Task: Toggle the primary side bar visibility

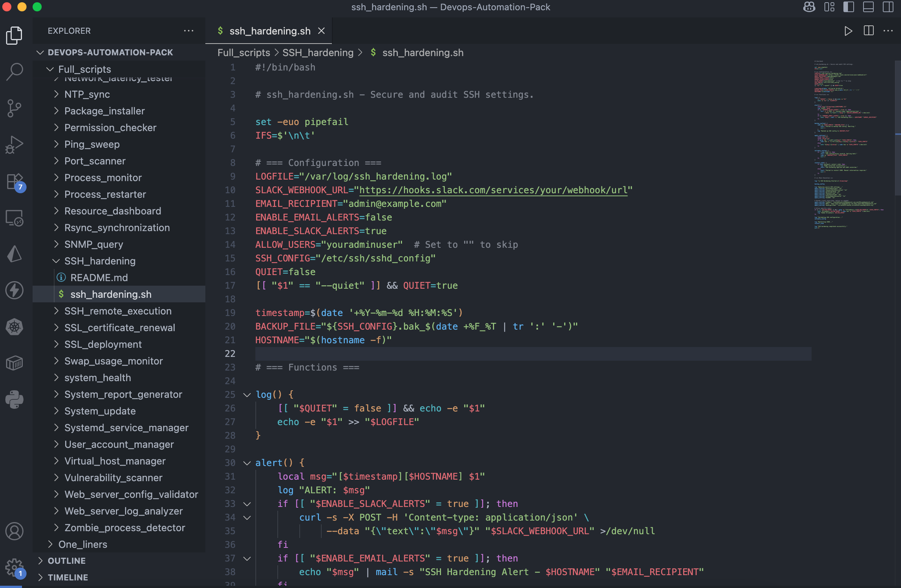Action: point(848,7)
